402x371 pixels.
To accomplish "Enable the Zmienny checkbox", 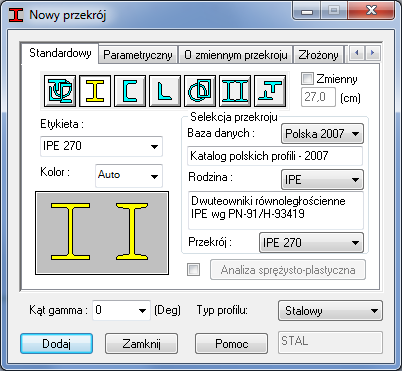I will tap(307, 79).
